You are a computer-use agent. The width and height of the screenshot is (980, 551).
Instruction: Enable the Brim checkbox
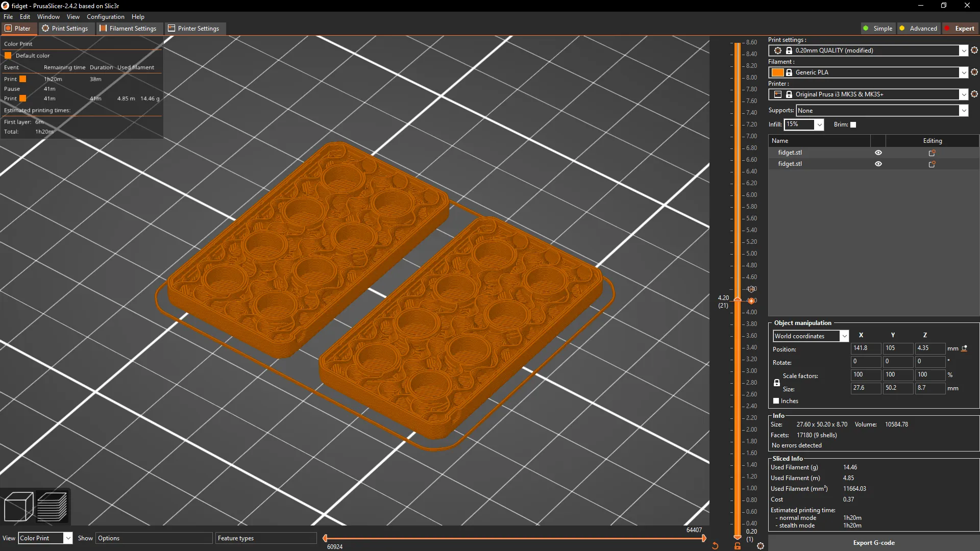[853, 124]
